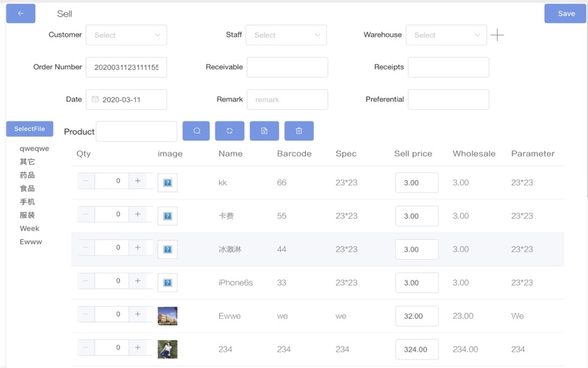
Task: Select qweqwe category in sidebar
Action: 34,149
